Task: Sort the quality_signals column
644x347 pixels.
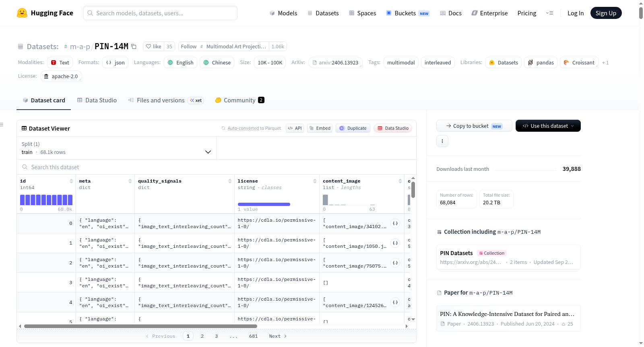Action: [x=230, y=181]
